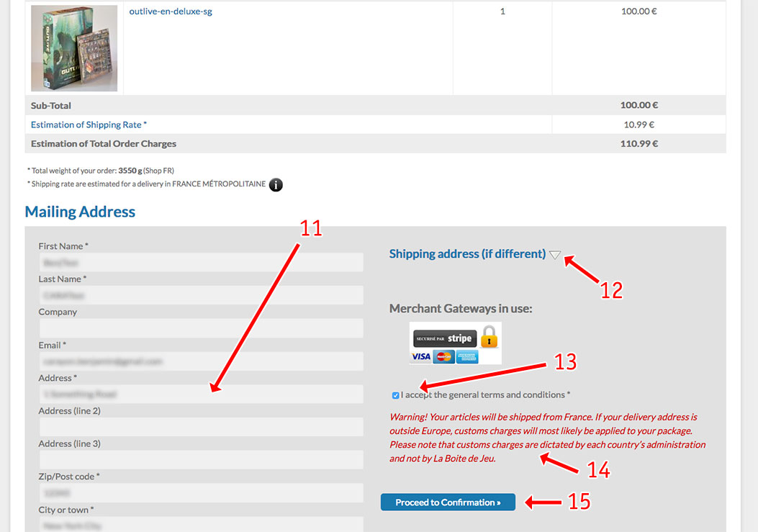The image size is (758, 532).
Task: Click the MasterCard logo
Action: pos(443,356)
